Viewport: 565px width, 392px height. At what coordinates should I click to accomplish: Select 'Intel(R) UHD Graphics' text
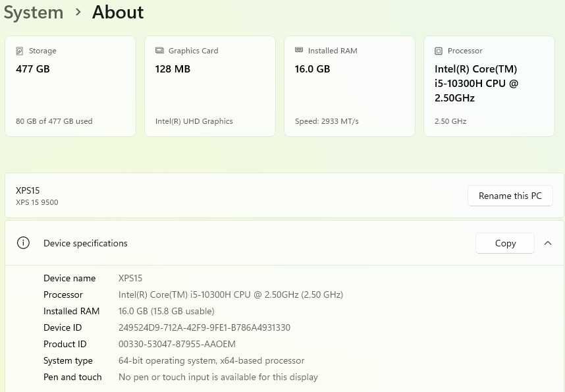pos(194,121)
